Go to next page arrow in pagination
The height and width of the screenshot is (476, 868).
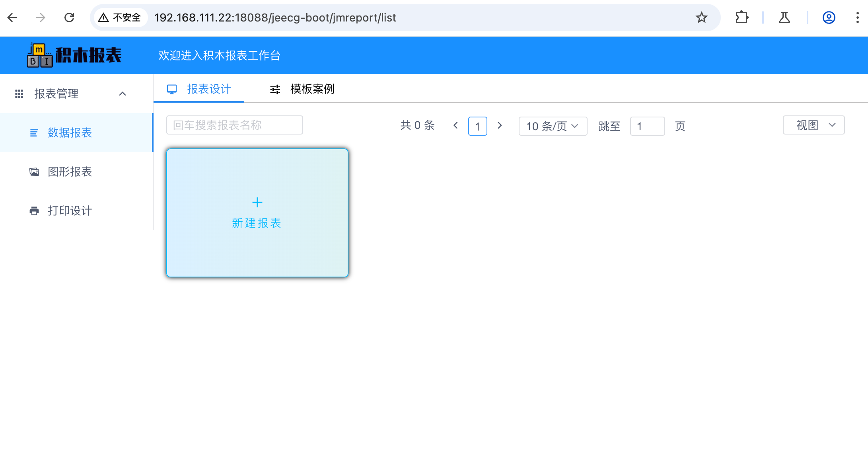[500, 126]
